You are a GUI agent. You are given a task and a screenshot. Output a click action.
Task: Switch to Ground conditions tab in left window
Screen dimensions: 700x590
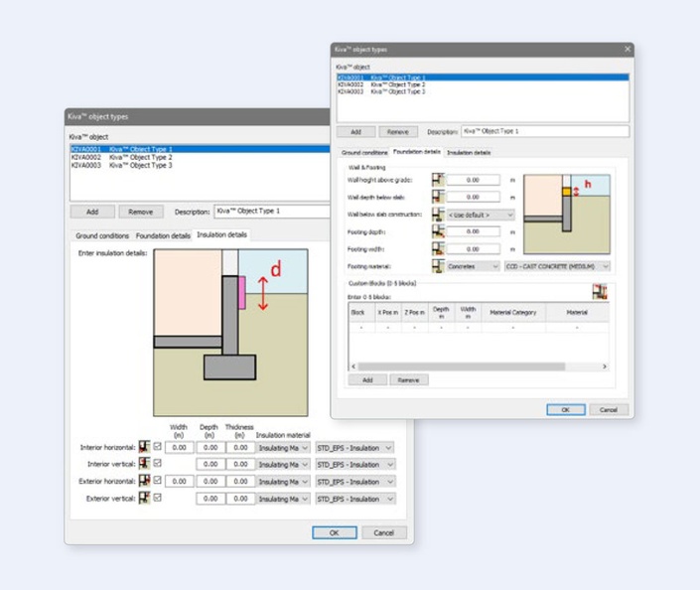pyautogui.click(x=102, y=235)
